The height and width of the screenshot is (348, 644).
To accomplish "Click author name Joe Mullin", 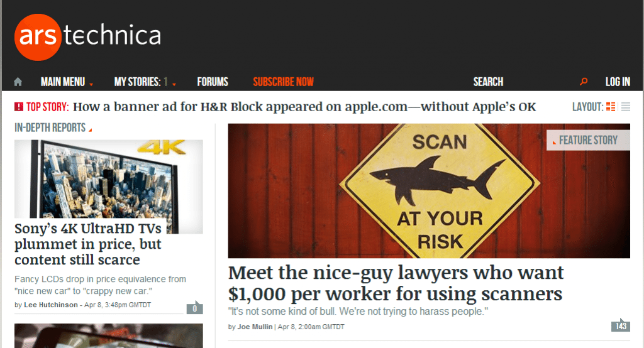I will coord(255,327).
